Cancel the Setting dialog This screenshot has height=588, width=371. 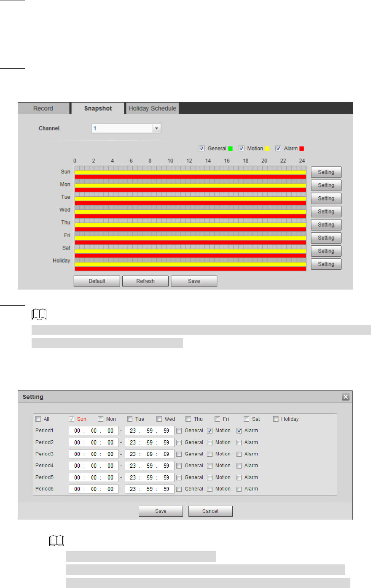210,511
